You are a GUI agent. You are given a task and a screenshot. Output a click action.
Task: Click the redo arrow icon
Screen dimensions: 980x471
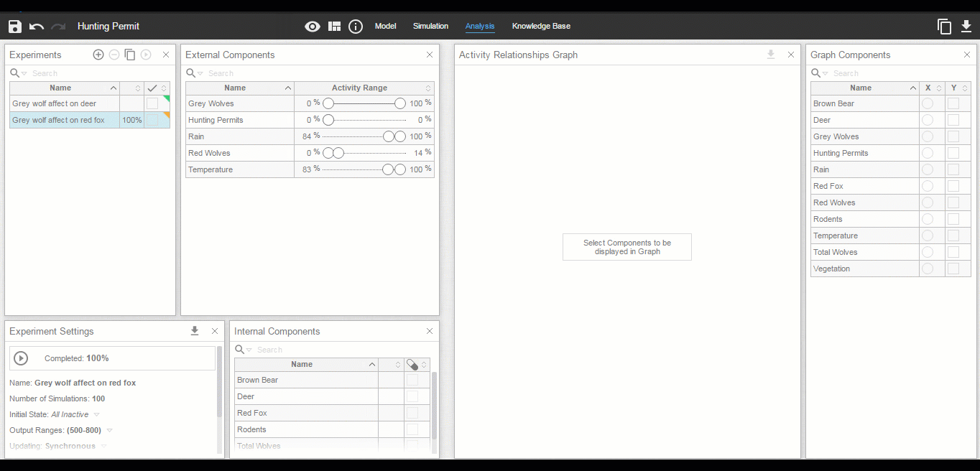click(58, 27)
